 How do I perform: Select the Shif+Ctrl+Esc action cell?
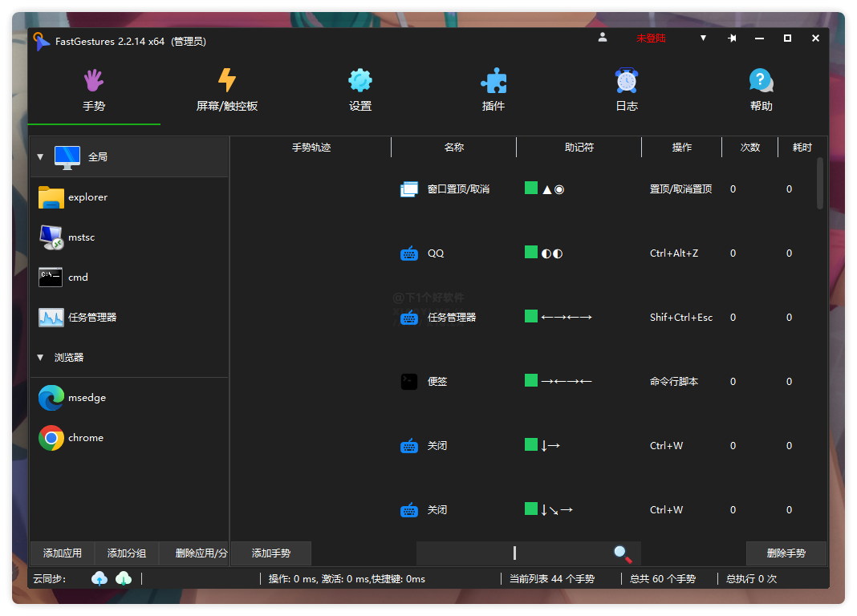[x=681, y=318]
